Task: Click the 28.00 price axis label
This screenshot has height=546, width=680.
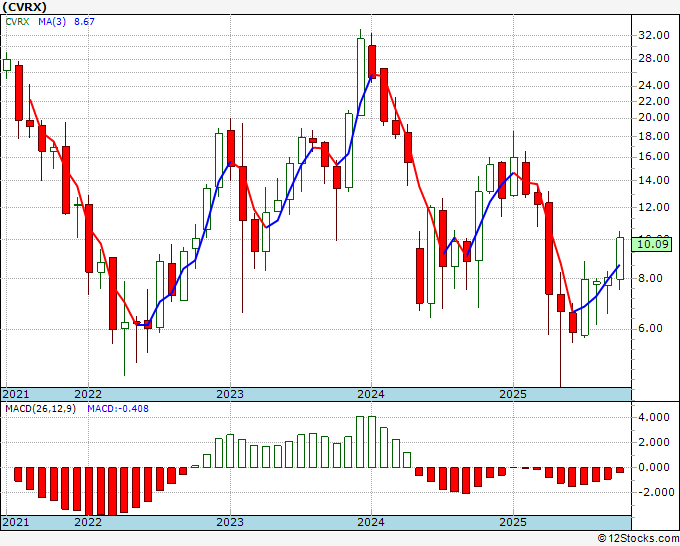Action: [654, 59]
